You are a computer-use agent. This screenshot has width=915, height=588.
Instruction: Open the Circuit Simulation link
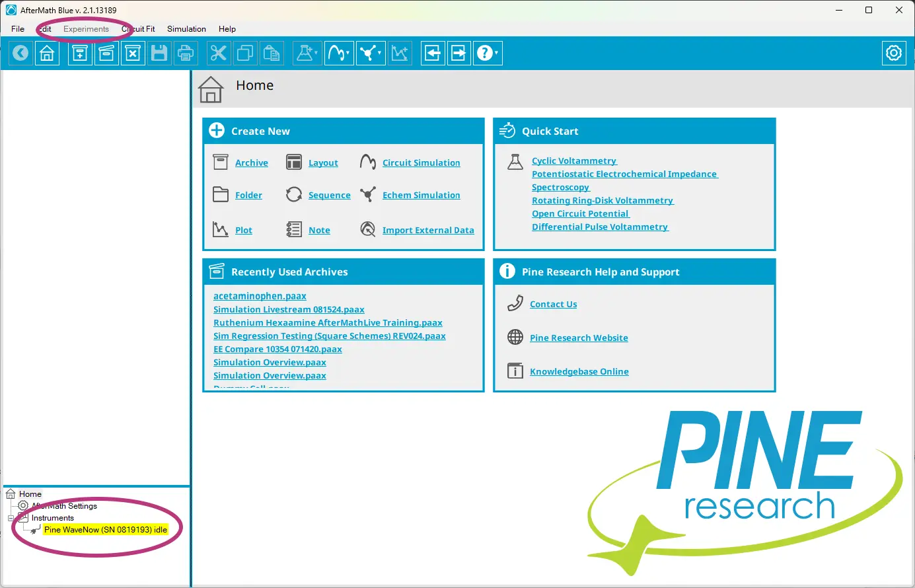421,163
